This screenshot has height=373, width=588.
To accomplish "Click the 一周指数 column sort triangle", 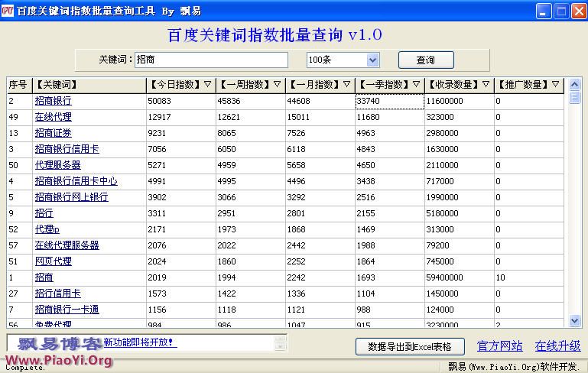I will (278, 84).
